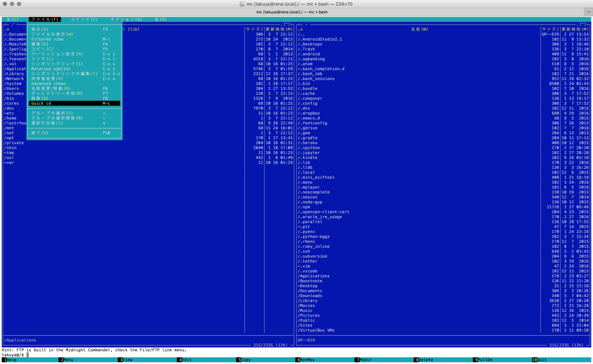The width and height of the screenshot is (593, 364).
Task: Choose グループの選択(G) select group
Action: pyautogui.click(x=74, y=113)
